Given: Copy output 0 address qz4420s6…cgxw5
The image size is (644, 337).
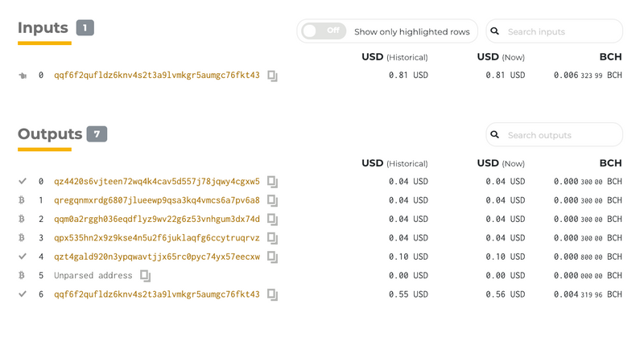Looking at the screenshot, I should [x=273, y=182].
